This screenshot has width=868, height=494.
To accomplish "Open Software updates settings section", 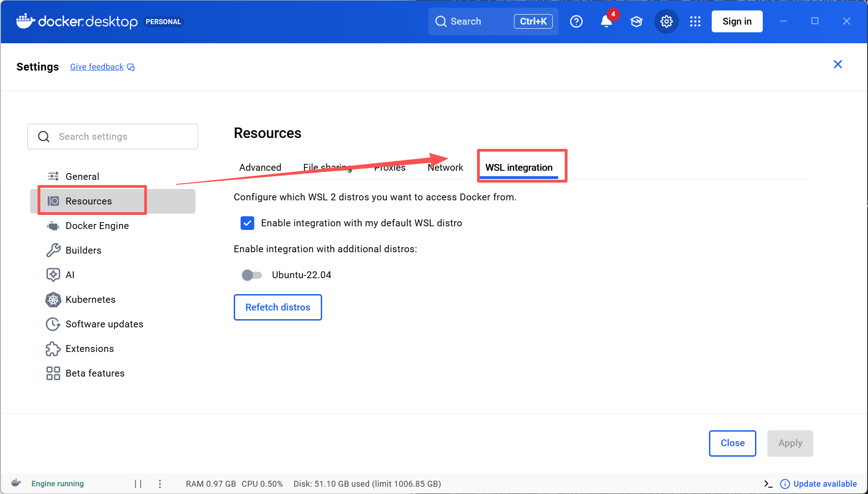I will tap(113, 324).
